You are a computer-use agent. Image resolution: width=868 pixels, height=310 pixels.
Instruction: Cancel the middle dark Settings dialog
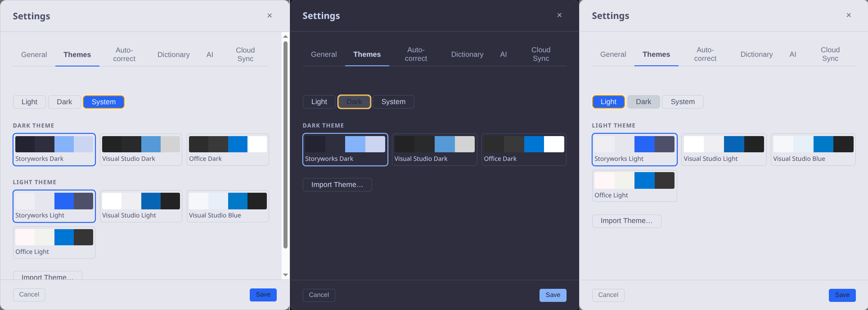(319, 295)
